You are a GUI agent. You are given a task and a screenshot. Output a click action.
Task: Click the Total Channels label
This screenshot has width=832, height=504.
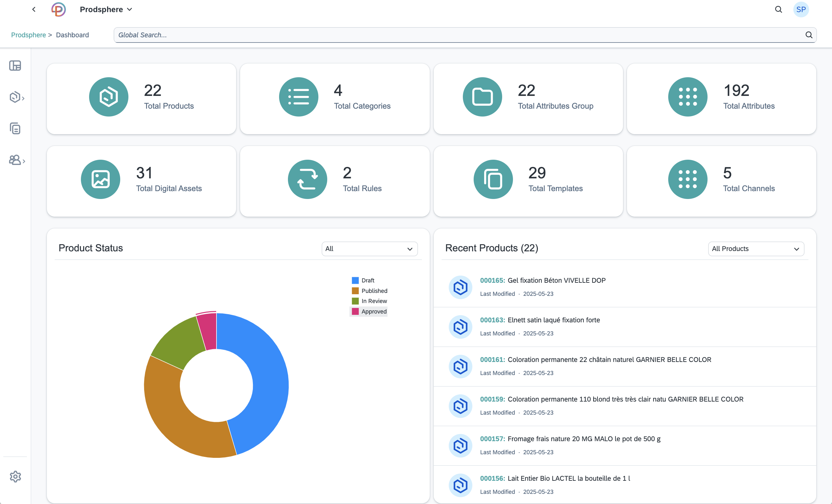click(749, 189)
